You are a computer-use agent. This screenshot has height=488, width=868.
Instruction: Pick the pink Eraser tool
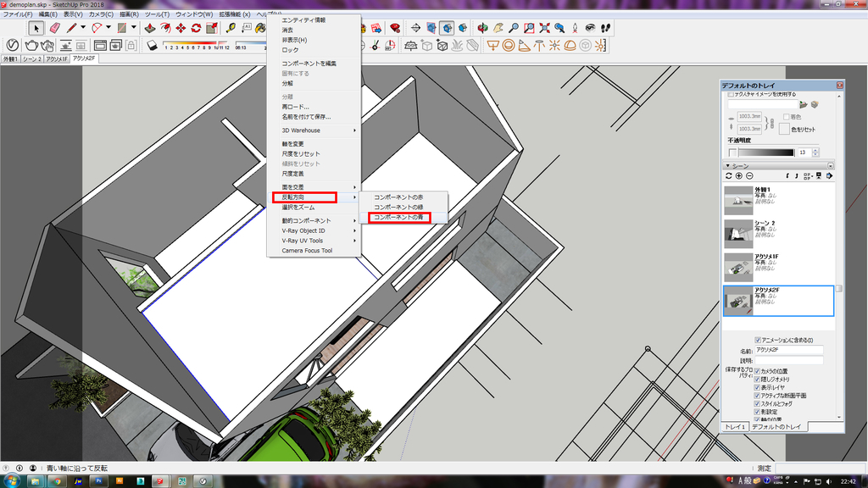pyautogui.click(x=54, y=28)
